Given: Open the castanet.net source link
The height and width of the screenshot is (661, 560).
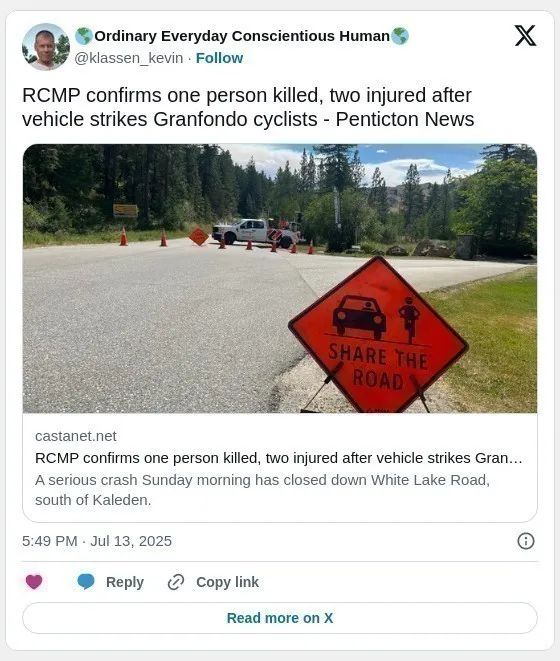Looking at the screenshot, I should pos(76,436).
